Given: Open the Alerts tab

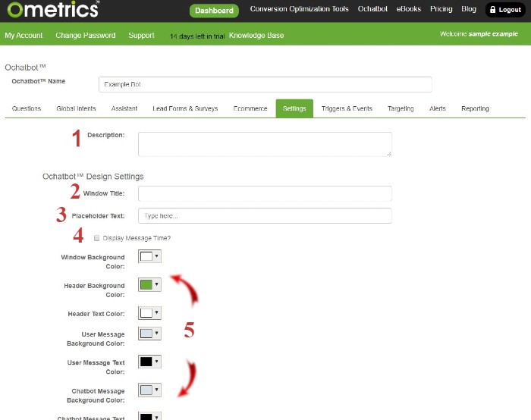Looking at the screenshot, I should tap(438, 108).
